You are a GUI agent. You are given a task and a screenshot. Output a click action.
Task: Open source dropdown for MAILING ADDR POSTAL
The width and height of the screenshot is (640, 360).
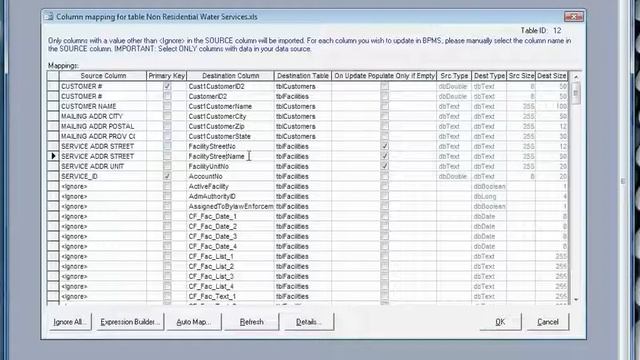[103, 126]
